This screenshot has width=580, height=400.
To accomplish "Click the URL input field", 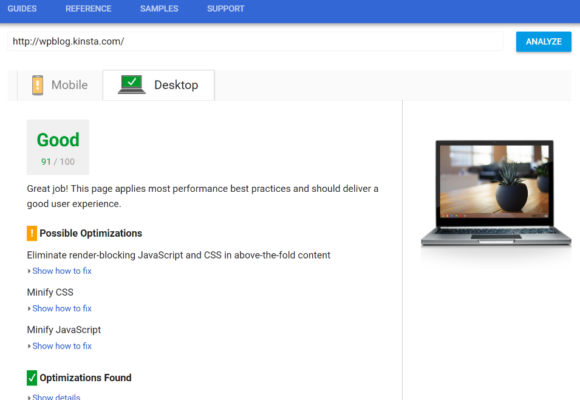I will (255, 41).
